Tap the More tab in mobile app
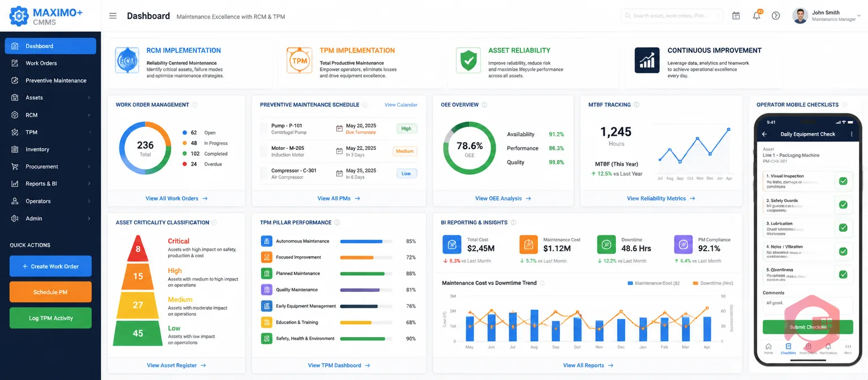The image size is (868, 380). [848, 348]
